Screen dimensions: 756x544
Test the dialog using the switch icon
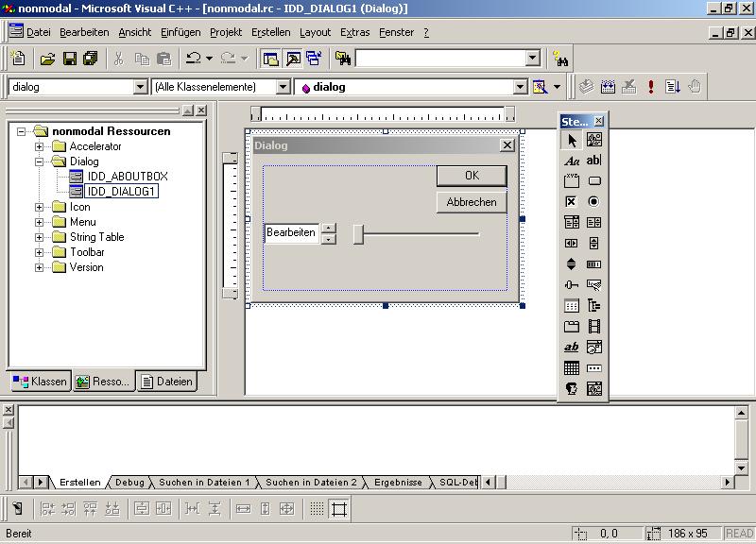coord(18,509)
